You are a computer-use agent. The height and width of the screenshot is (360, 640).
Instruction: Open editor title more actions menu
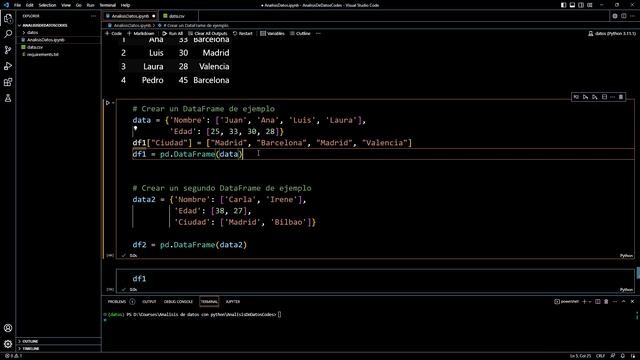632,16
